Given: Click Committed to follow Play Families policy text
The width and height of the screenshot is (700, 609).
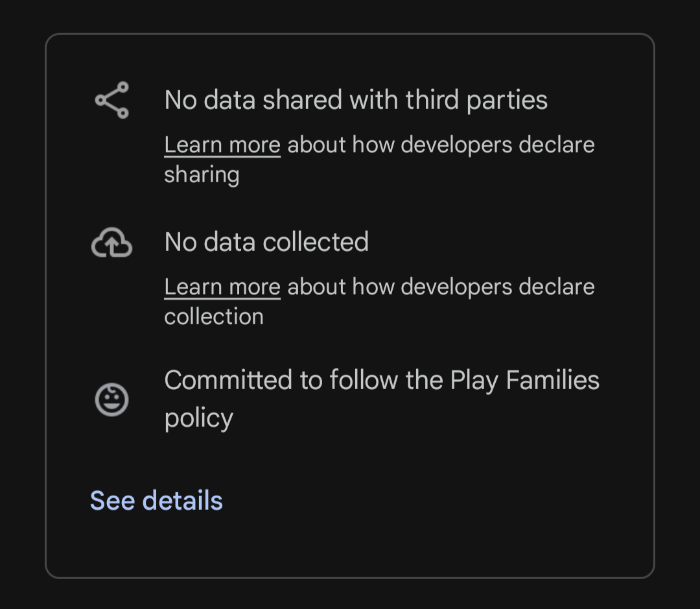Looking at the screenshot, I should point(382,399).
